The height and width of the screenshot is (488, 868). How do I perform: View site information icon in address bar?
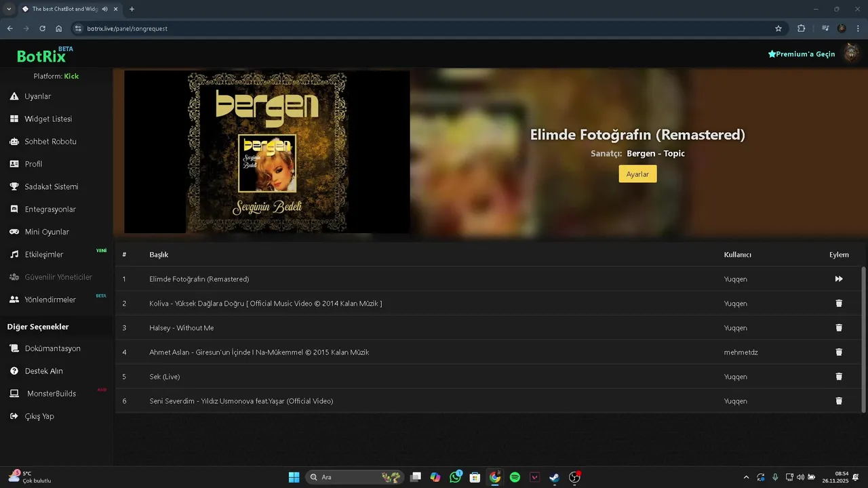pyautogui.click(x=78, y=28)
